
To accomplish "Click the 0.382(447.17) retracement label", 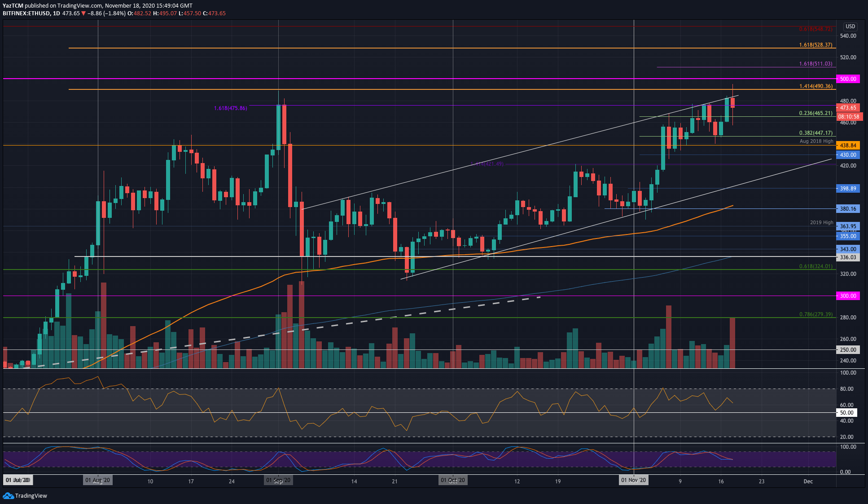I will tap(815, 133).
